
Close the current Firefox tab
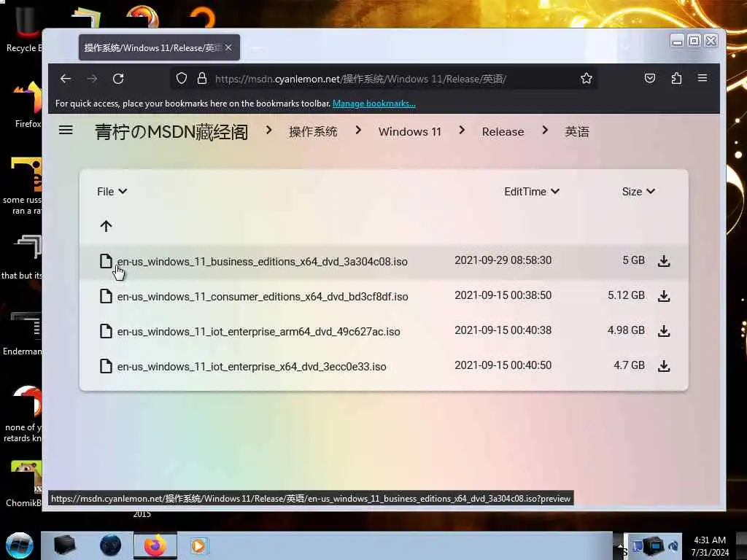(228, 47)
